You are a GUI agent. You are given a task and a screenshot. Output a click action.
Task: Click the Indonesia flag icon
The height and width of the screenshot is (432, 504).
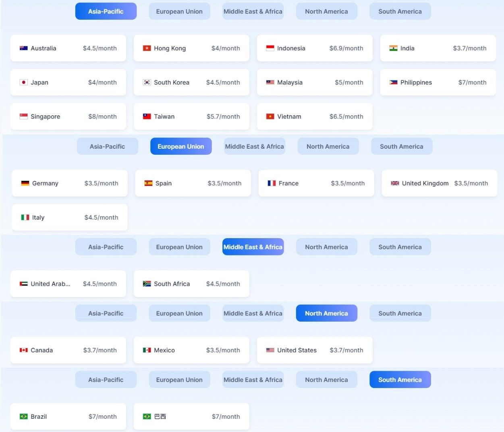(270, 48)
